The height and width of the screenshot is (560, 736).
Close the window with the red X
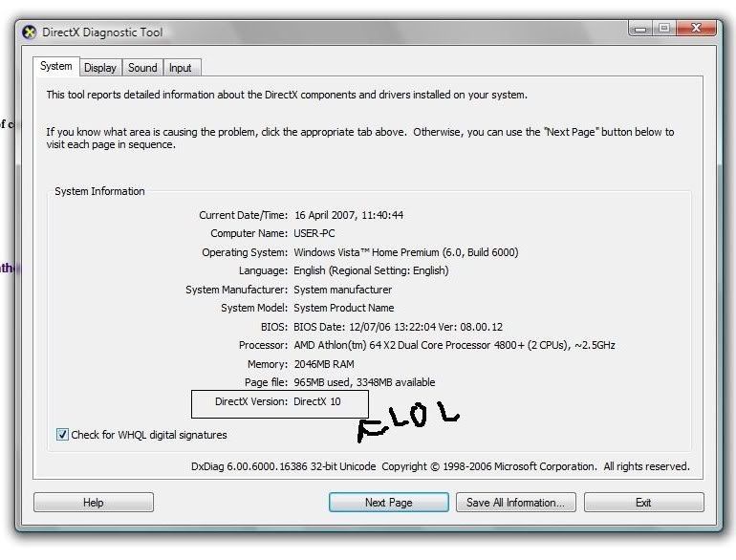point(697,28)
